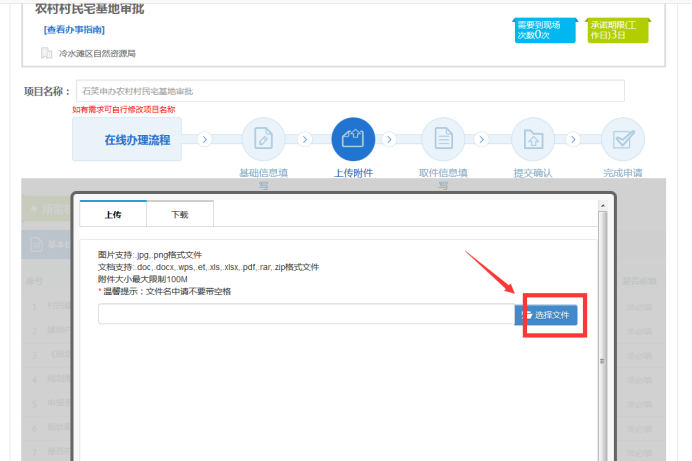Click the 承诺期限(工作日)3日 badge
The width and height of the screenshot is (692, 461).
(x=618, y=29)
